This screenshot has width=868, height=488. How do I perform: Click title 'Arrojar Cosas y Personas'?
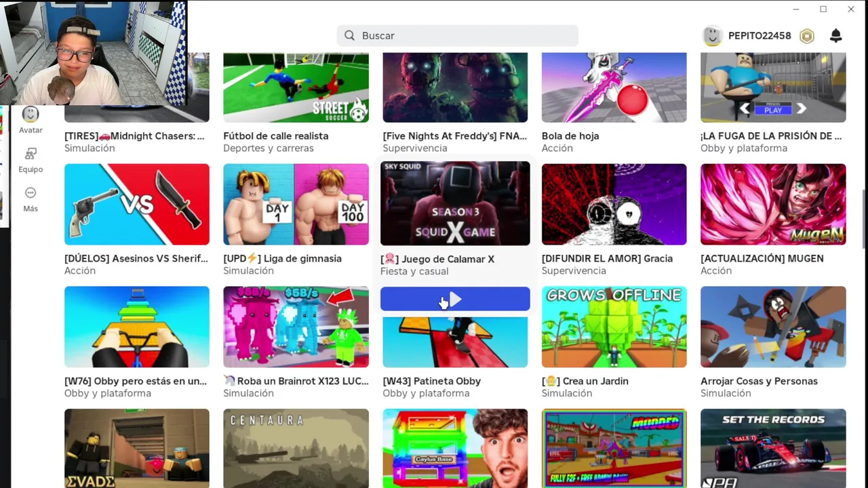pyautogui.click(x=759, y=381)
